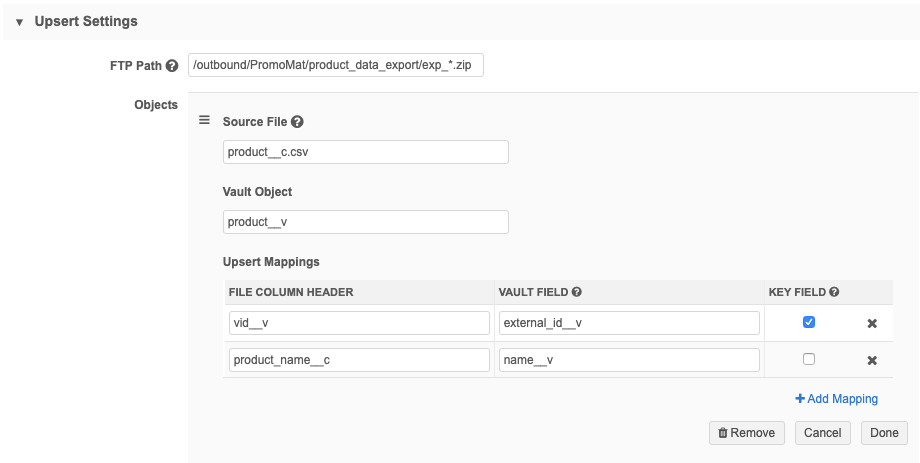This screenshot has height=463, width=920.
Task: Edit the vid__v column header field
Action: [x=358, y=323]
